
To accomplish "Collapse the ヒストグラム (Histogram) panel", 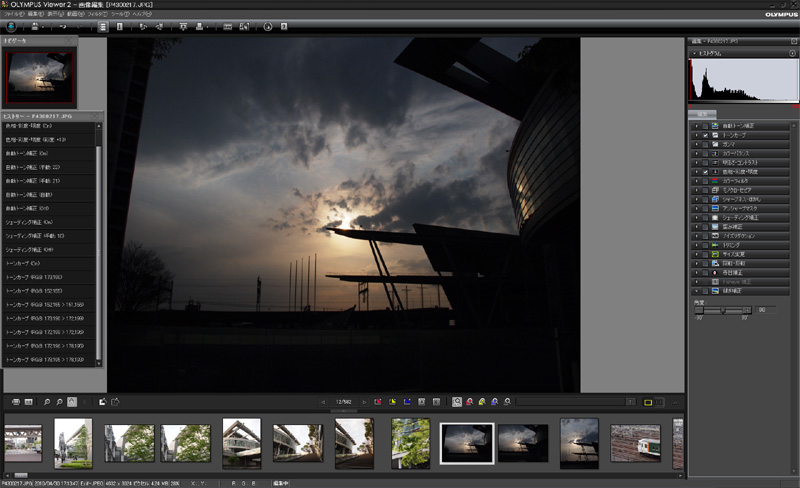I will click(693, 51).
